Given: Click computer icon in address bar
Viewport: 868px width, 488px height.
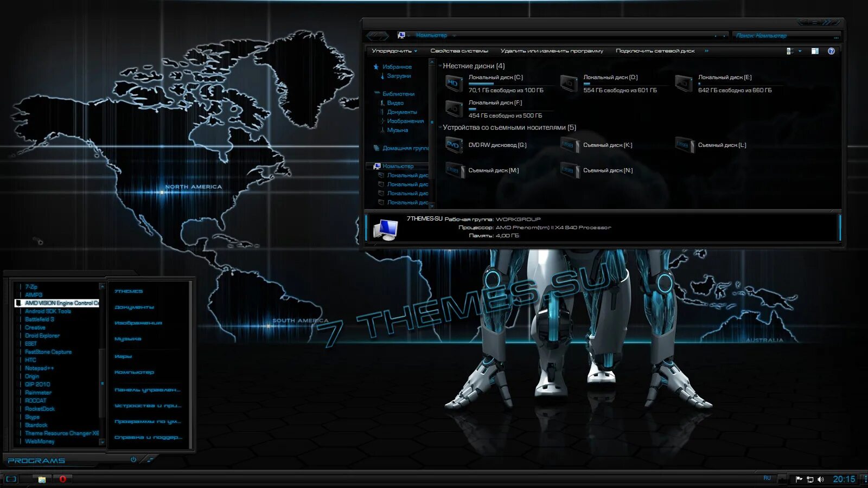Looking at the screenshot, I should coord(401,35).
